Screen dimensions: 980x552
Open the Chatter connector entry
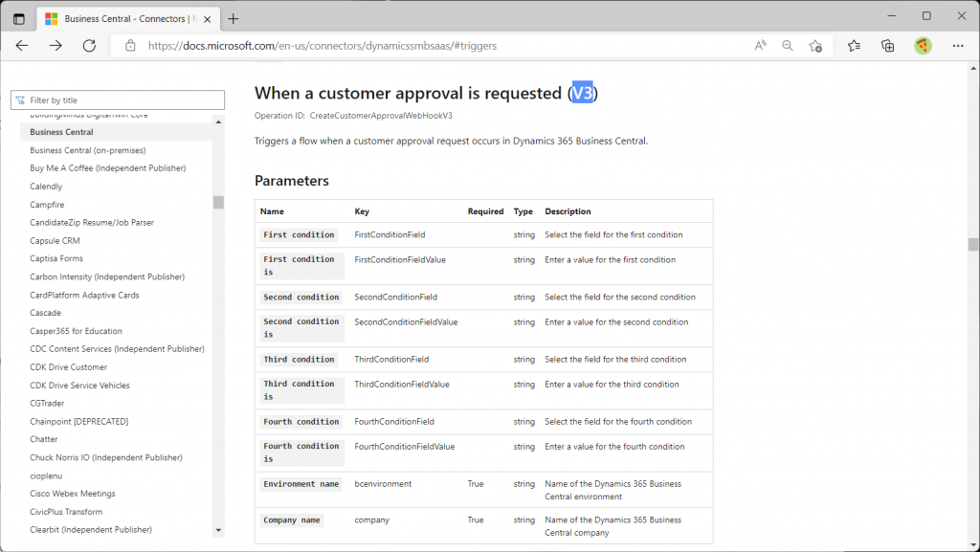coord(44,439)
